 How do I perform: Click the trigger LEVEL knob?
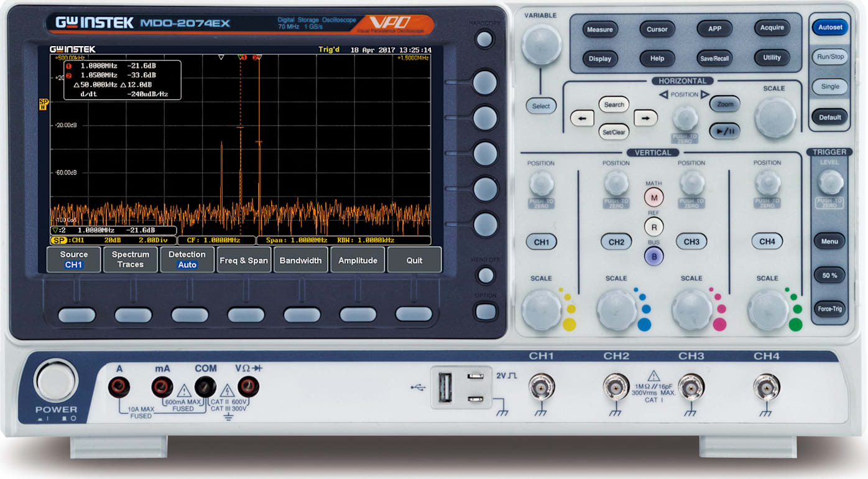coord(831,182)
